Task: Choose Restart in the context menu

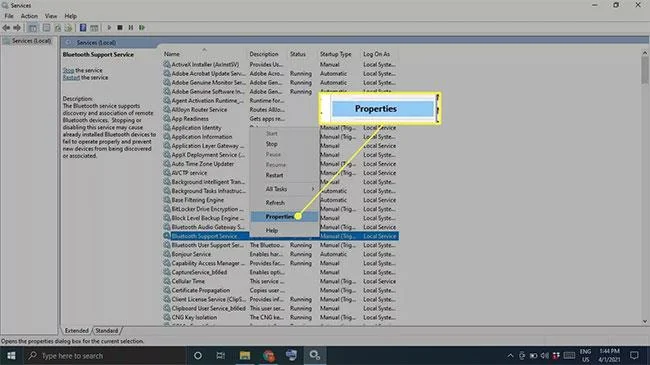Action: click(x=274, y=175)
